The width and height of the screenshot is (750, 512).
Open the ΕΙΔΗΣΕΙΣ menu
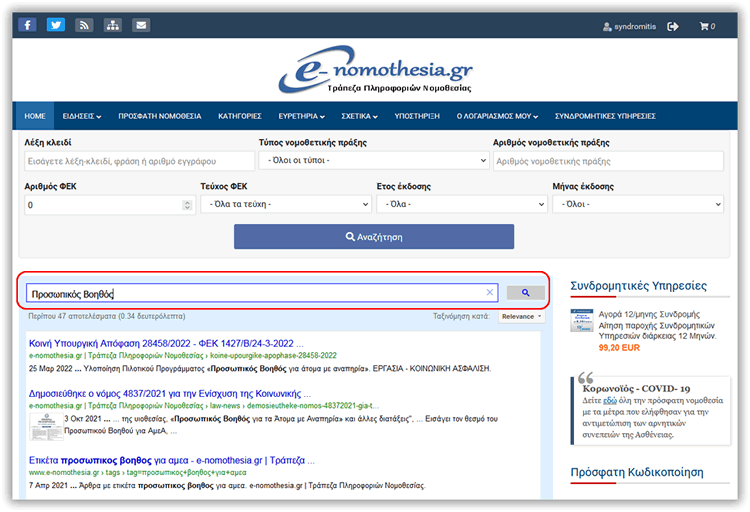tap(81, 116)
